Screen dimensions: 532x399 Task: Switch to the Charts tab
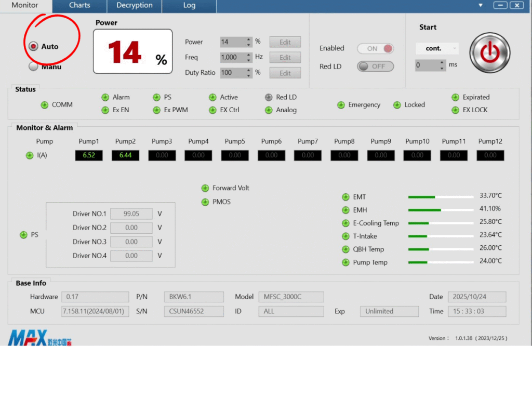point(79,5)
